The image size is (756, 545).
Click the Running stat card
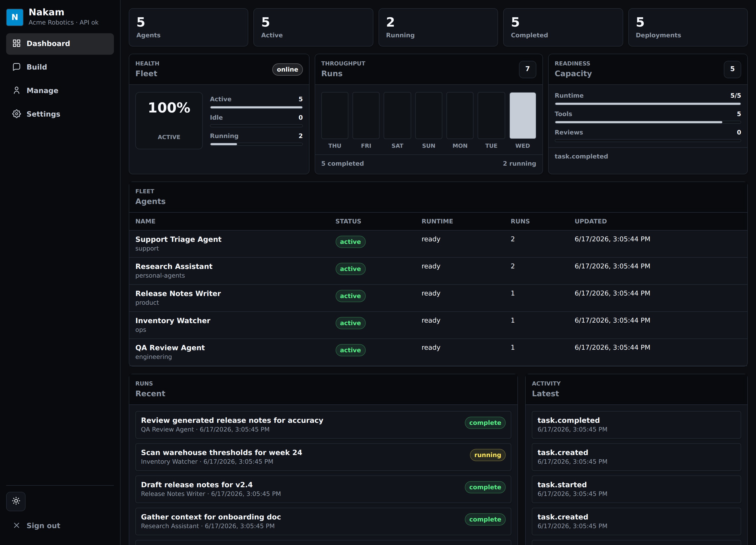coord(438,27)
